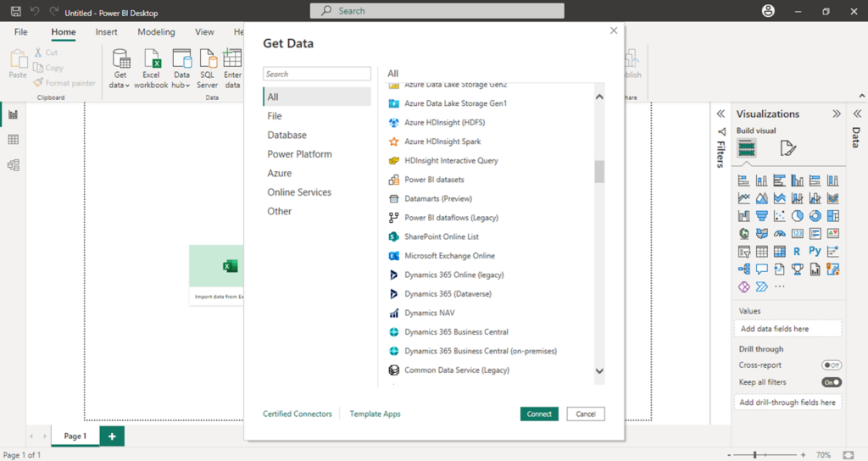Viewport: 868px width, 461px height.
Task: Select the KPI visual
Action: coord(832,234)
